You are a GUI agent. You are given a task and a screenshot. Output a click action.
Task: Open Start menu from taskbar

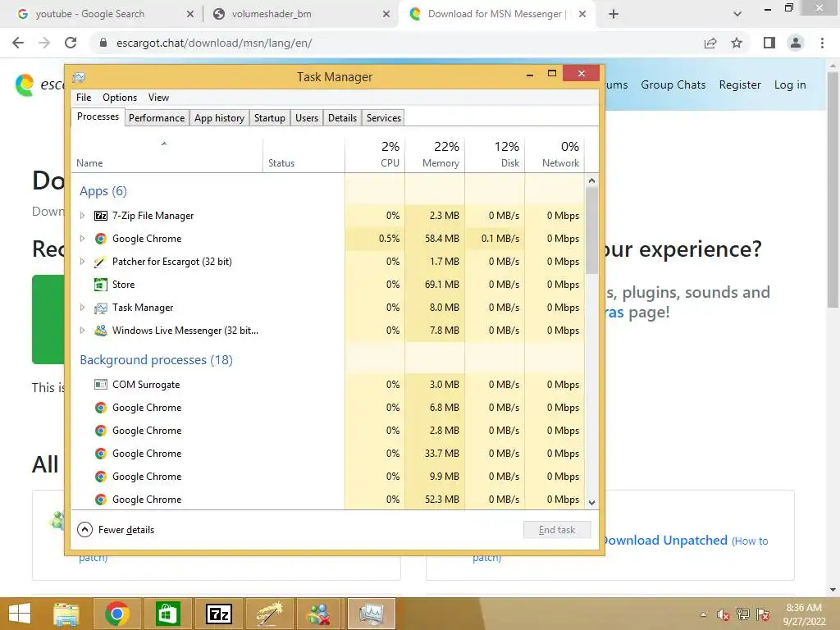[x=21, y=614]
